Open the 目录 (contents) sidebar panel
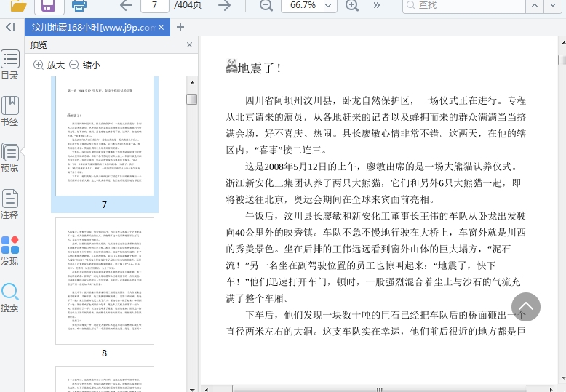 [10, 65]
